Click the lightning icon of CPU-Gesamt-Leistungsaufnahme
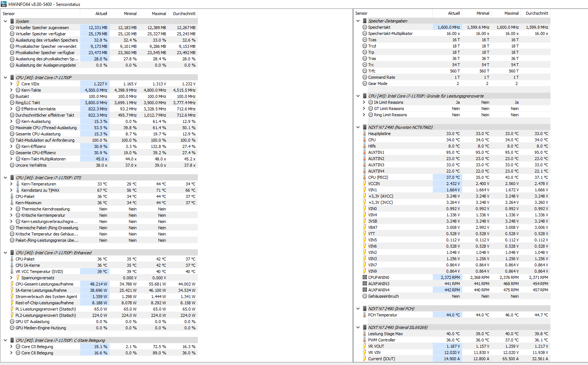The image size is (588, 365). point(12,284)
